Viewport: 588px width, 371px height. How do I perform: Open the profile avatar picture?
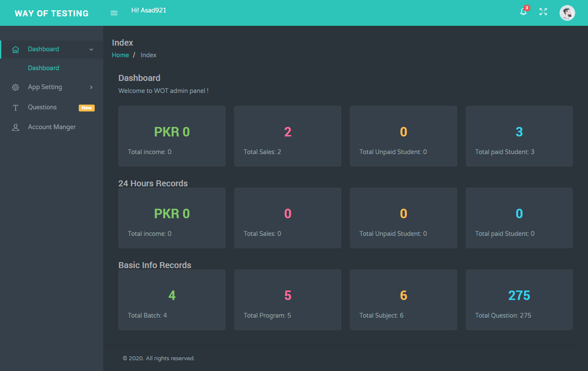tap(567, 12)
